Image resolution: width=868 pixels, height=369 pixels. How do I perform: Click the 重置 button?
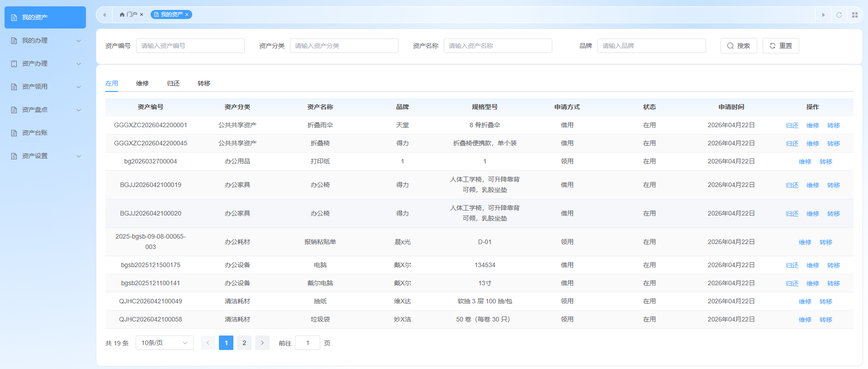(x=781, y=46)
